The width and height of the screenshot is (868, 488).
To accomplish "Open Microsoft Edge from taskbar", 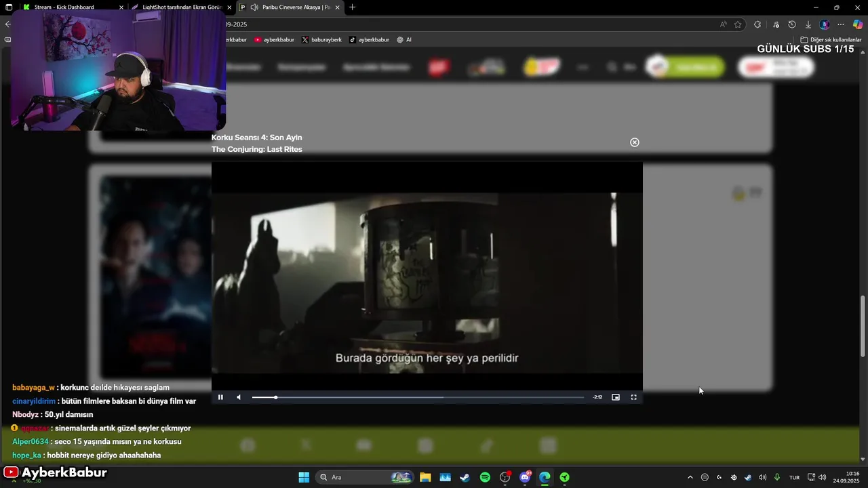I will (x=545, y=477).
